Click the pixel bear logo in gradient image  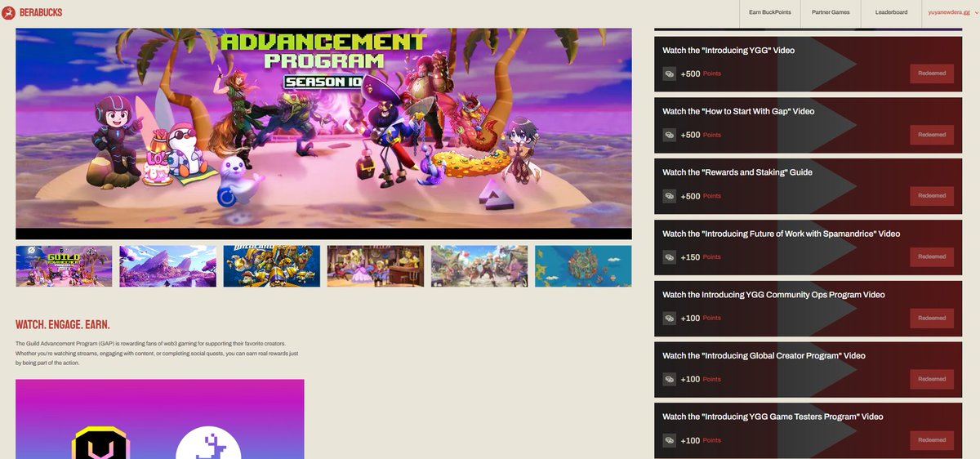coord(209,442)
